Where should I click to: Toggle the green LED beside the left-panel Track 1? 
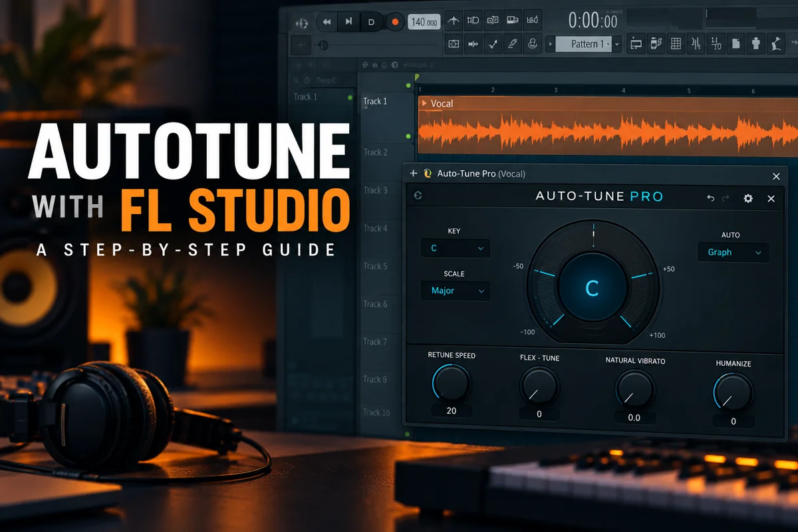(x=350, y=98)
